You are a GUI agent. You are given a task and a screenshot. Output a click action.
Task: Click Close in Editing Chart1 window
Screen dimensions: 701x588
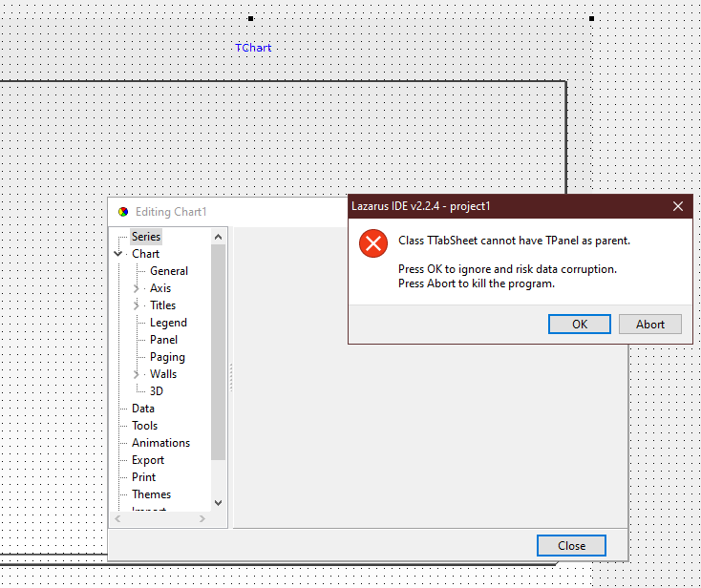coord(571,546)
